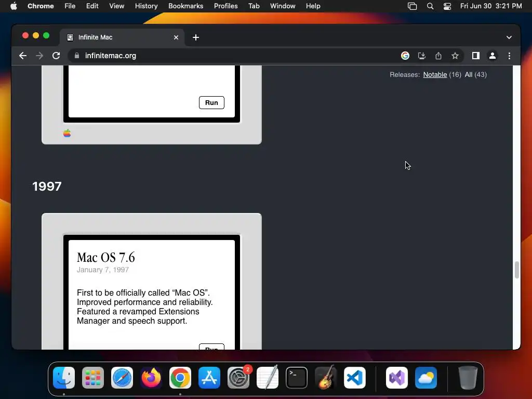Go back to previous page
Screen dimensions: 532x399
[23, 56]
